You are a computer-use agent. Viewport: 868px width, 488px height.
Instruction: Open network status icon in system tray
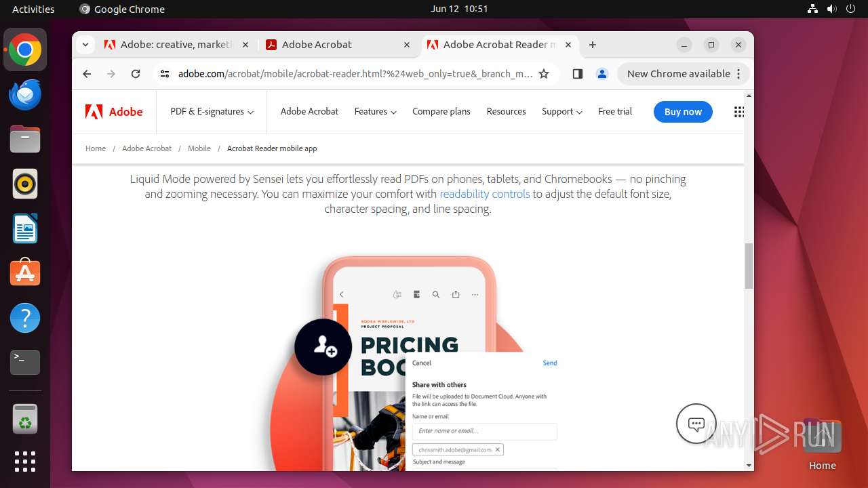[x=813, y=9]
